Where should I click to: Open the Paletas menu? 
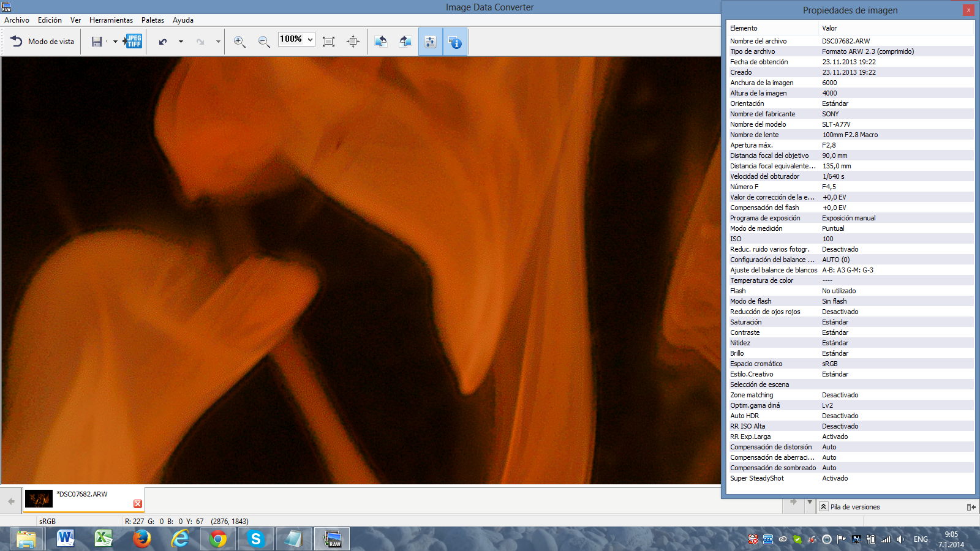(153, 20)
